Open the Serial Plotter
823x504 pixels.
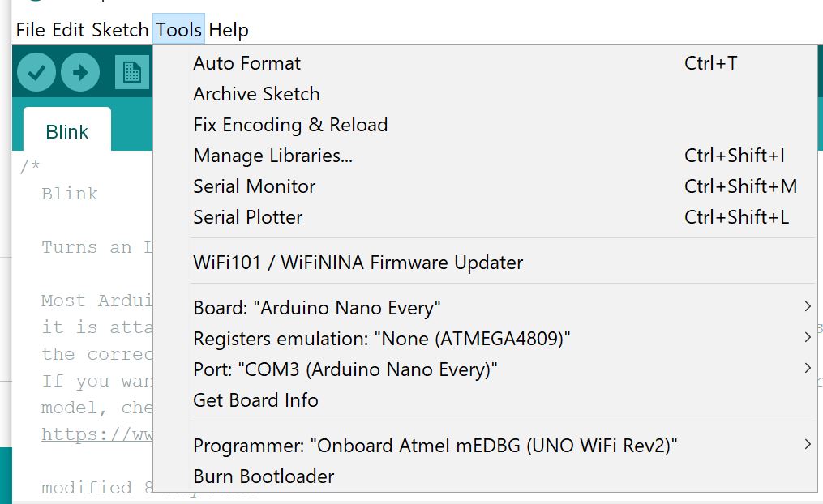coord(248,216)
